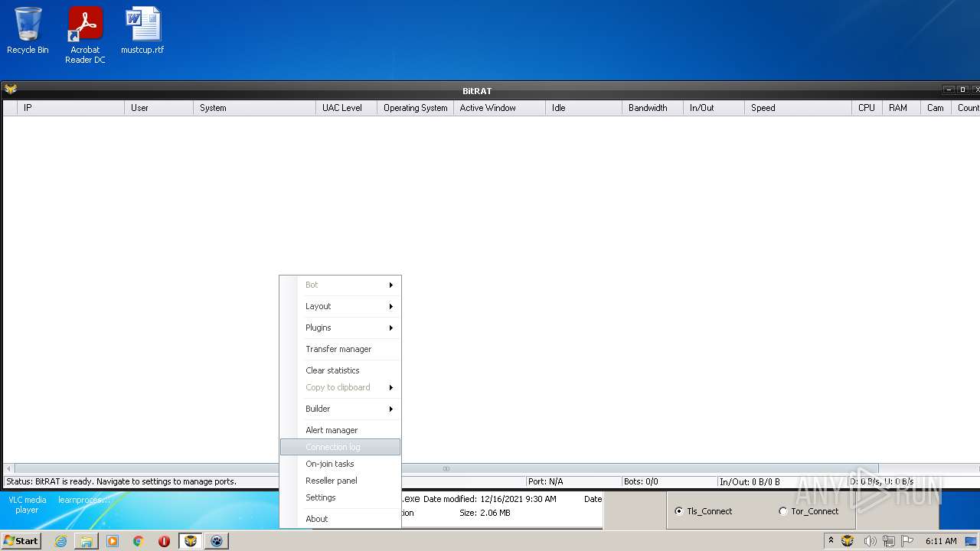Click the BitRAT logo in the title bar
980x551 pixels.
pos(11,90)
